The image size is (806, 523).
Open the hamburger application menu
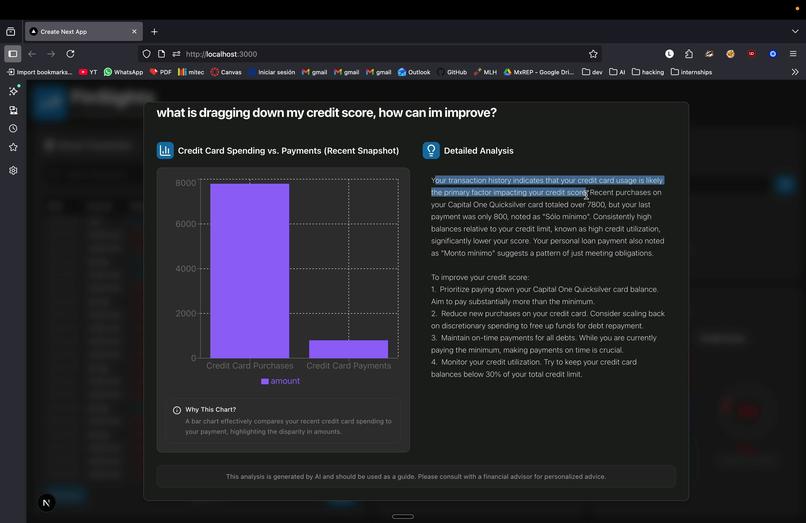click(x=793, y=54)
